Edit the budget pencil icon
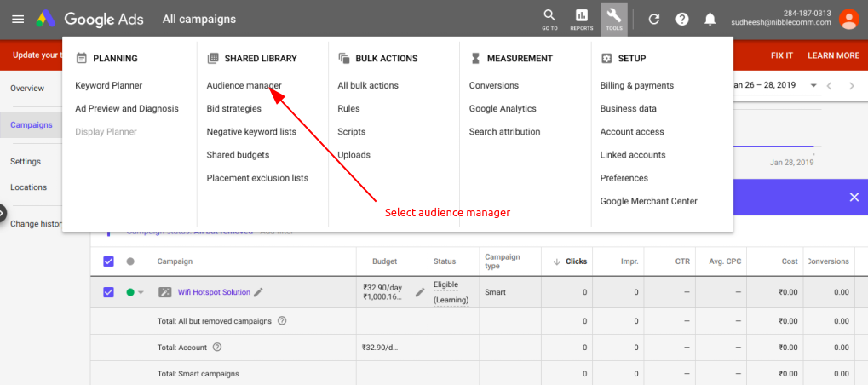The height and width of the screenshot is (385, 868). point(420,292)
